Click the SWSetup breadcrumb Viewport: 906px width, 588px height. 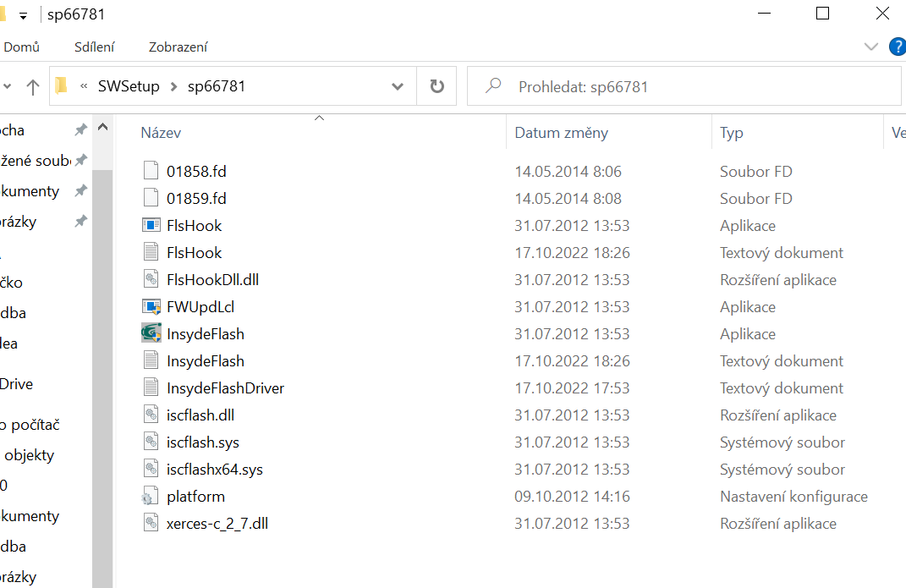pyautogui.click(x=129, y=86)
